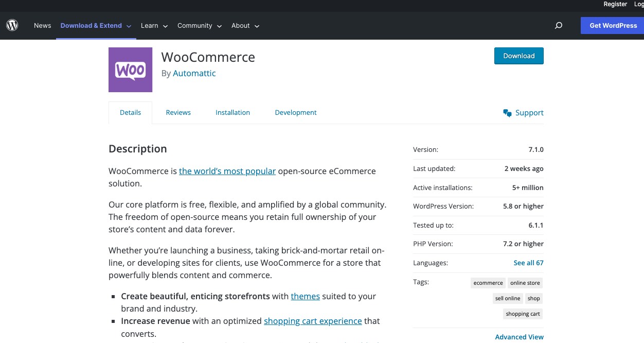Viewport: 644px width, 343px height.
Task: Click the Get WordPress button
Action: (x=613, y=26)
